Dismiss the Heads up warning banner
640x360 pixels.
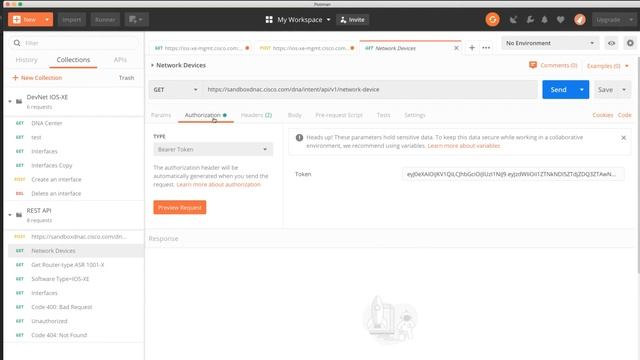623,138
